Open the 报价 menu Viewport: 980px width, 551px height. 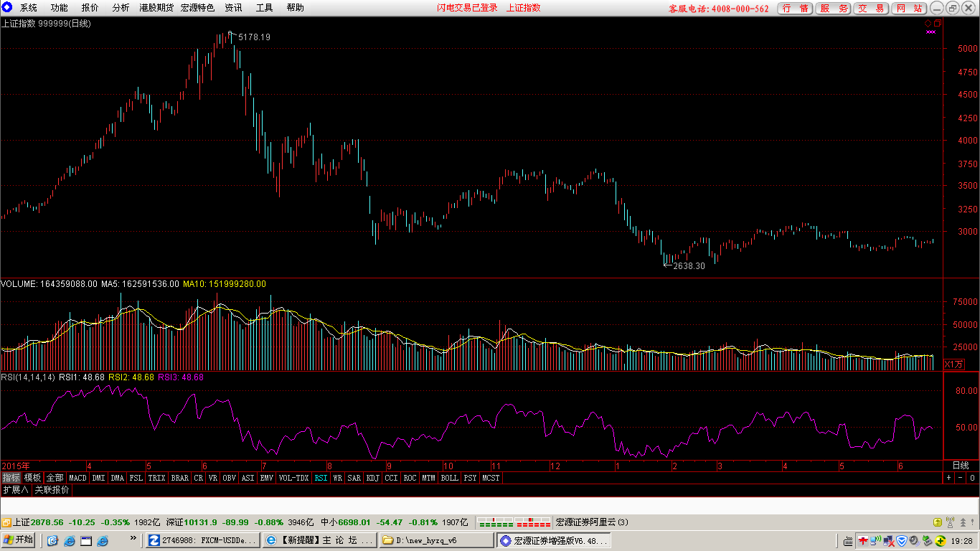click(90, 8)
